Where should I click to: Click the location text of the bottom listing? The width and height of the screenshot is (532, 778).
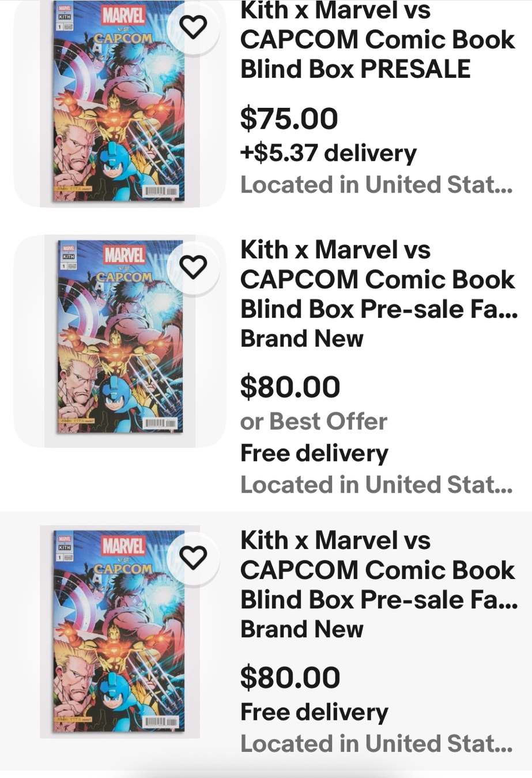(x=376, y=744)
